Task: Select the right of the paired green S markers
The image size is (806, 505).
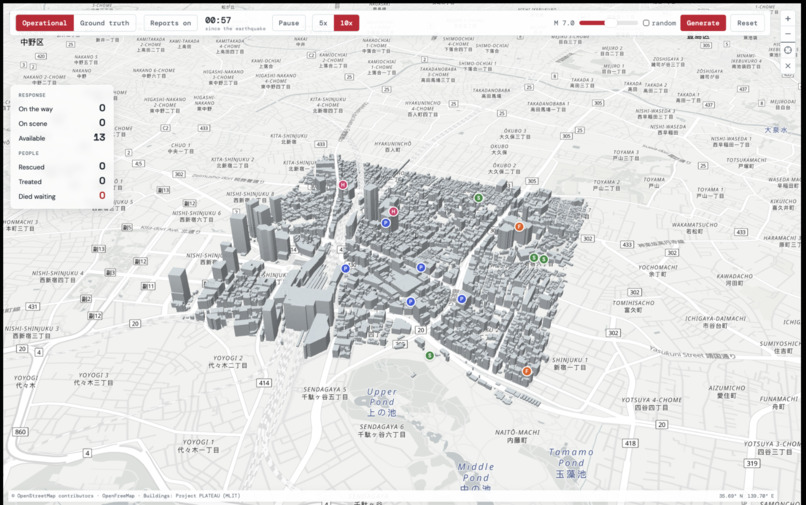Action: click(x=544, y=259)
